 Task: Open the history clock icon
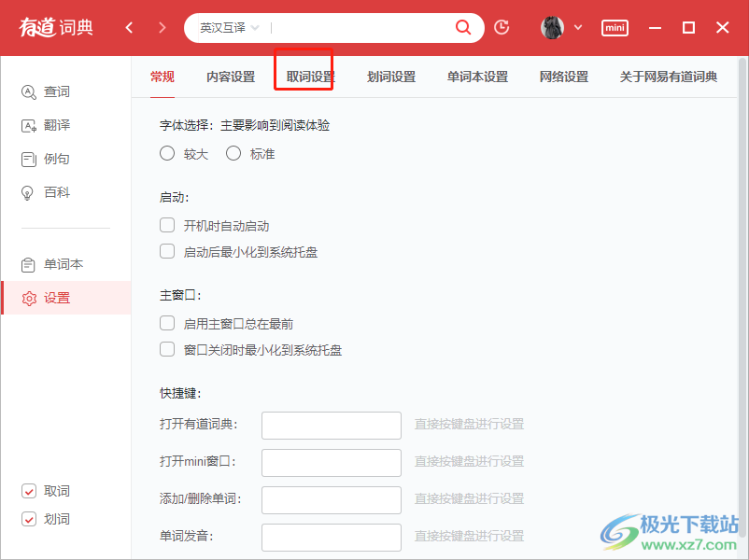click(x=502, y=28)
